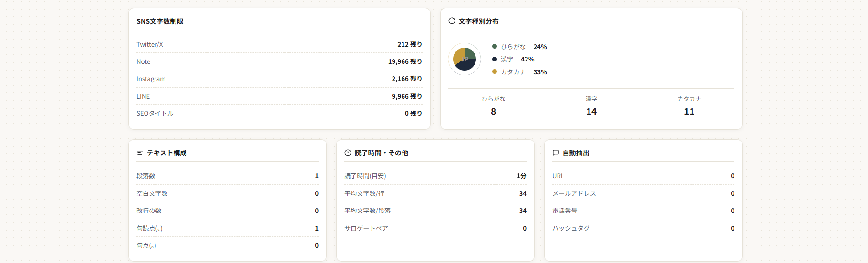This screenshot has width=868, height=263.
Task: Click the カタカナ 33% legend percentage
Action: coord(540,72)
